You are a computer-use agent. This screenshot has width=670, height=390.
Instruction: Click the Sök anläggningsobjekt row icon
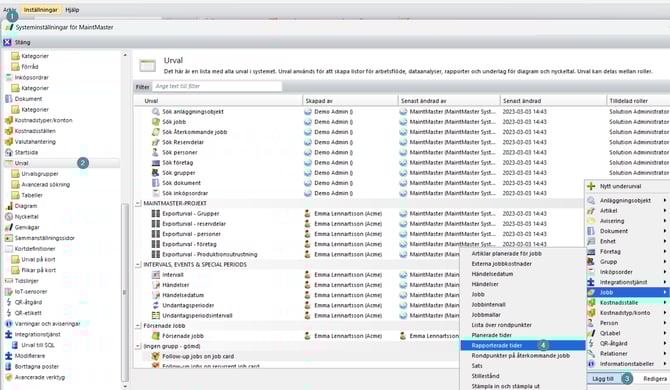(x=156, y=111)
